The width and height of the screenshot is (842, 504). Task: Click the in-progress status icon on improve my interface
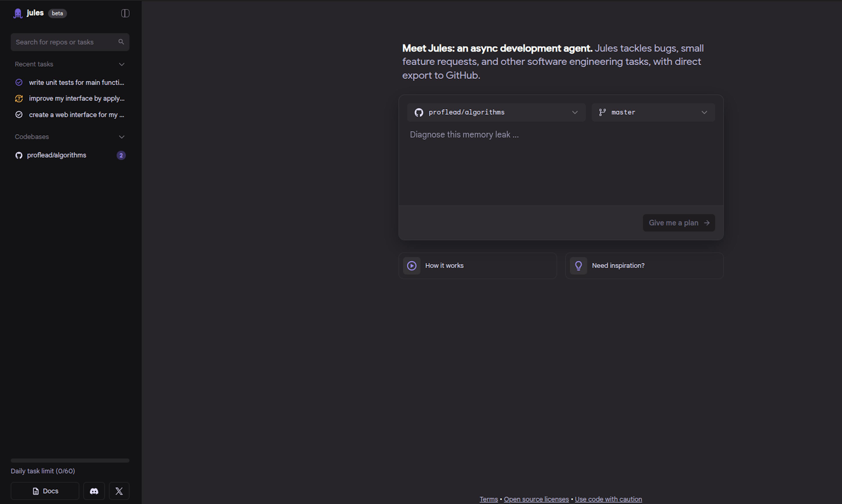coord(19,98)
